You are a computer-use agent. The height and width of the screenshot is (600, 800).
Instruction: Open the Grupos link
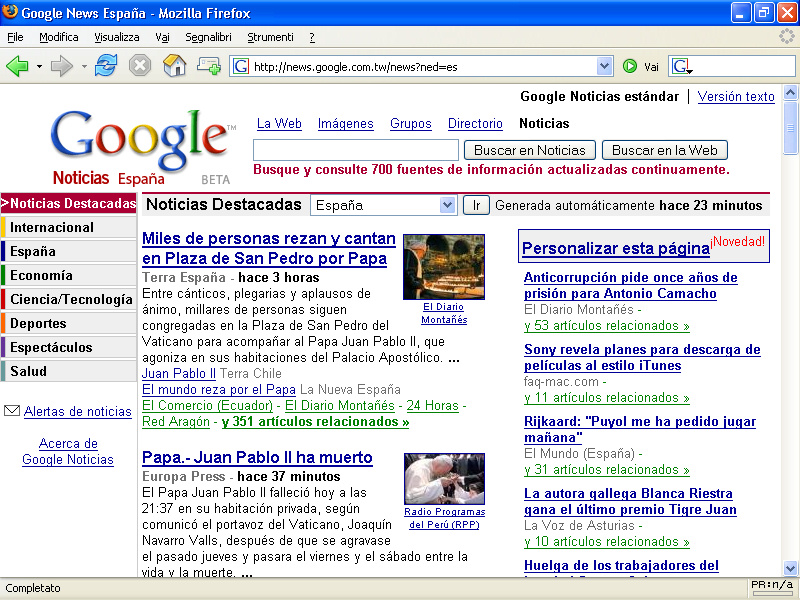tap(411, 123)
